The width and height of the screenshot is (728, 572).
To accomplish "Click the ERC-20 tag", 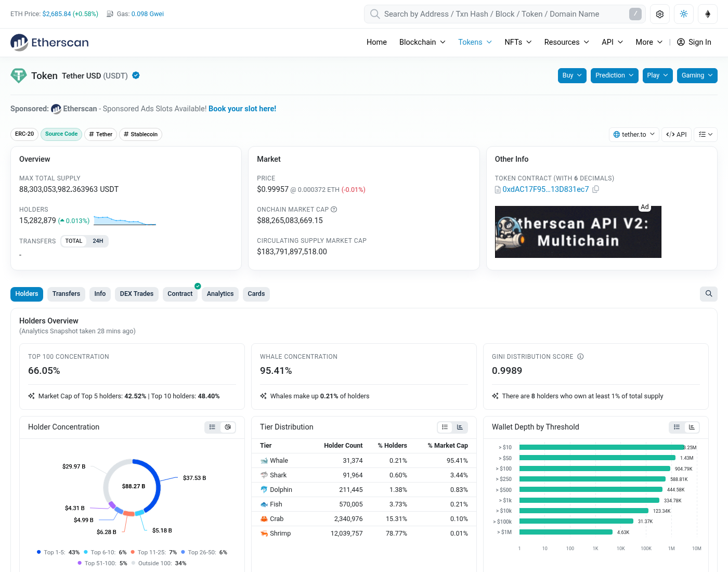I will coord(24,134).
